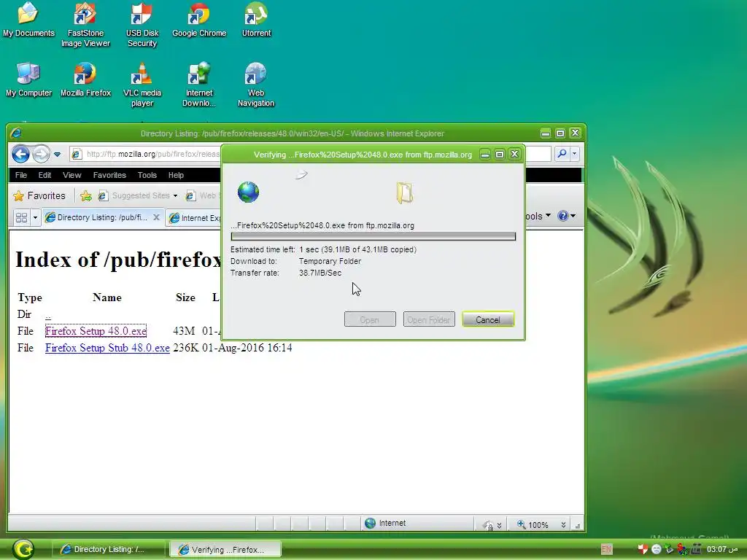The width and height of the screenshot is (747, 560).
Task: Open the Favorites menu
Action: [109, 175]
